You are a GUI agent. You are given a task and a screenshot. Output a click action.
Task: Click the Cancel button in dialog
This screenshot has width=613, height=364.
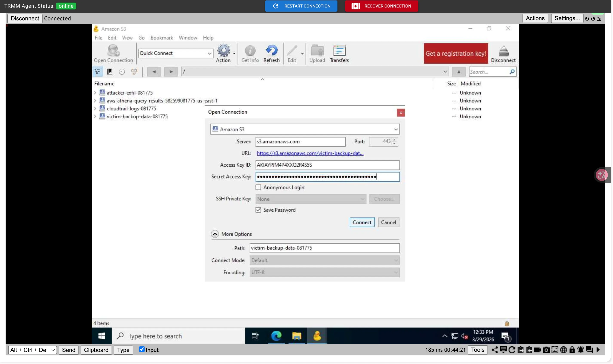(388, 222)
